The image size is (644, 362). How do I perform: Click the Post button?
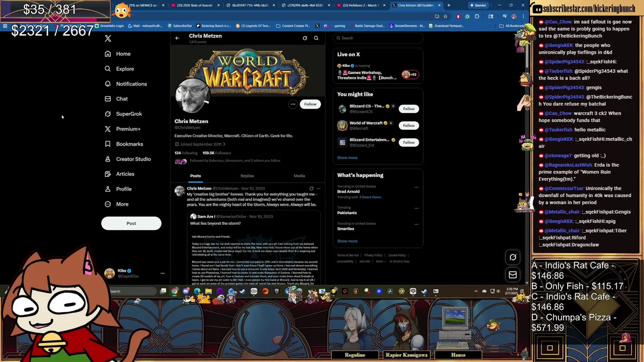coord(131,223)
